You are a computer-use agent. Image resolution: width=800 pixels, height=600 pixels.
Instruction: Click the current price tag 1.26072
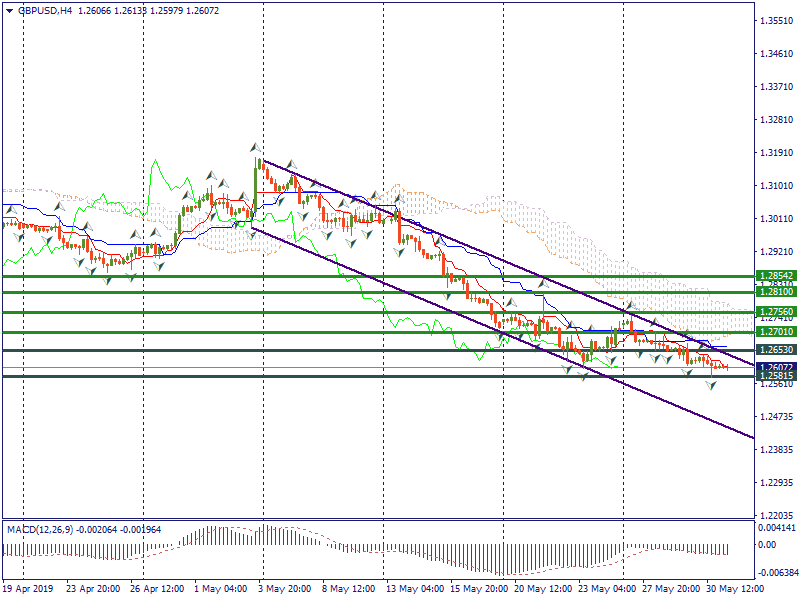(776, 367)
